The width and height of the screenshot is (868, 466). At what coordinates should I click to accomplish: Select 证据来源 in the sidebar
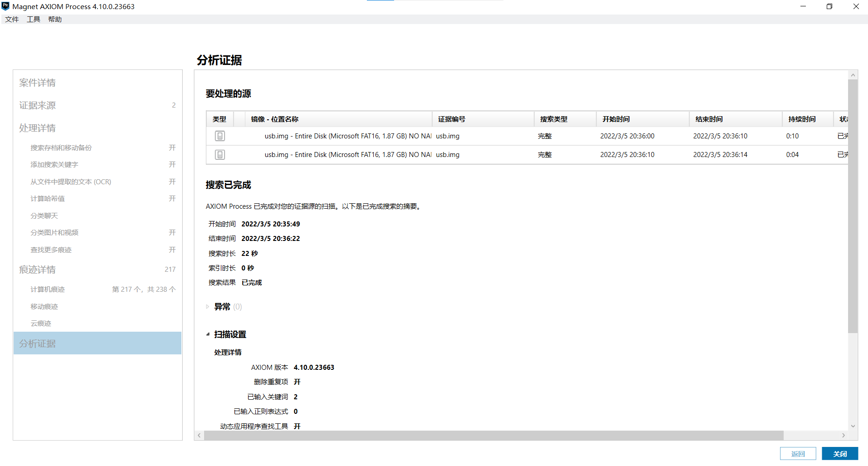pyautogui.click(x=37, y=105)
